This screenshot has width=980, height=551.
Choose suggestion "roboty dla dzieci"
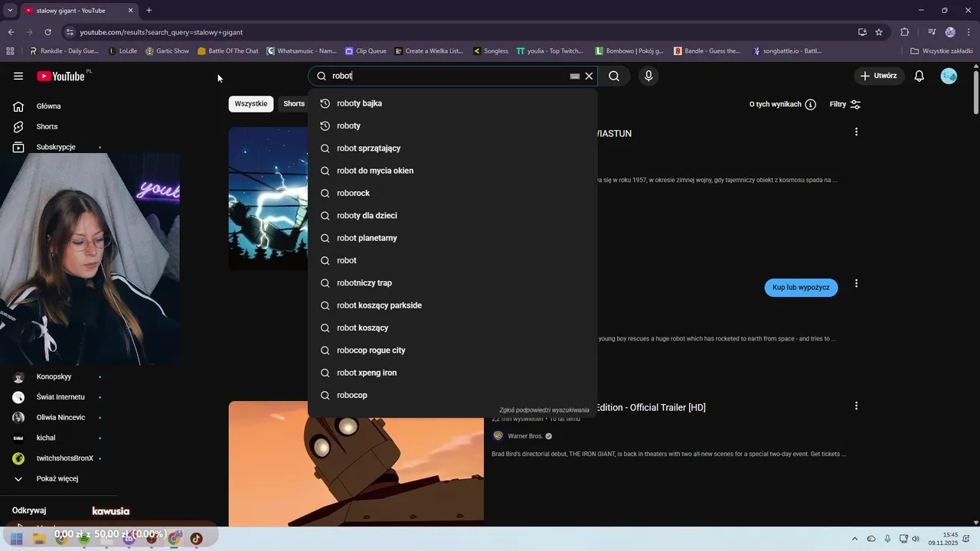pos(452,216)
